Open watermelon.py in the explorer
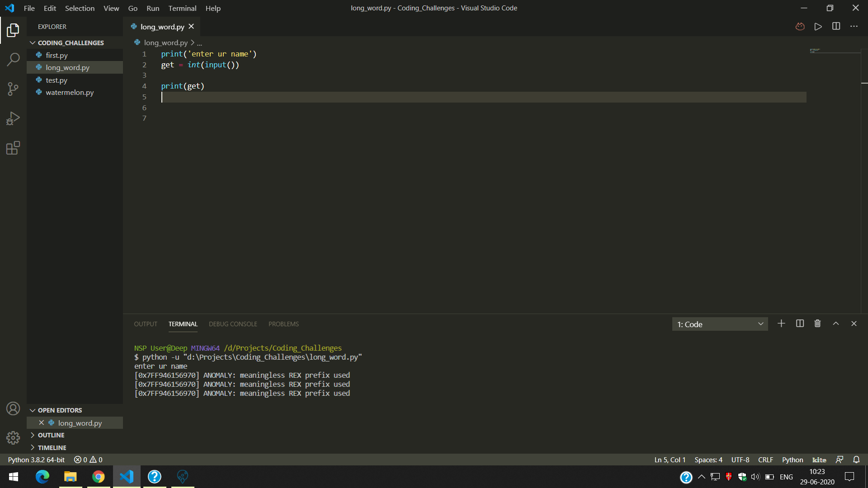This screenshot has width=868, height=488. pyautogui.click(x=70, y=92)
